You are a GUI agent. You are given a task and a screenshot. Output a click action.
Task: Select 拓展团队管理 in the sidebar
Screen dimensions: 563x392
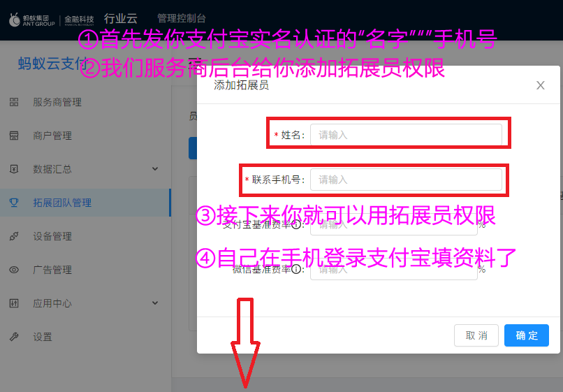tap(85, 203)
